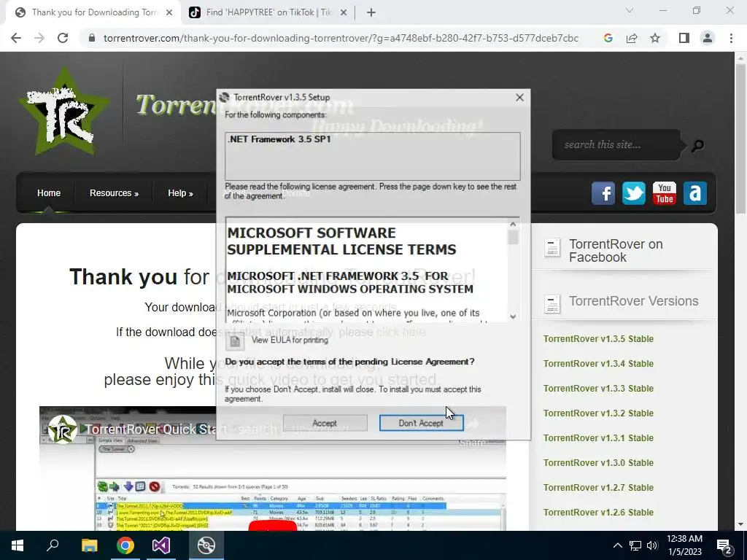Click the browser forward arrow
Viewport: 747px width, 560px height.
(x=39, y=38)
